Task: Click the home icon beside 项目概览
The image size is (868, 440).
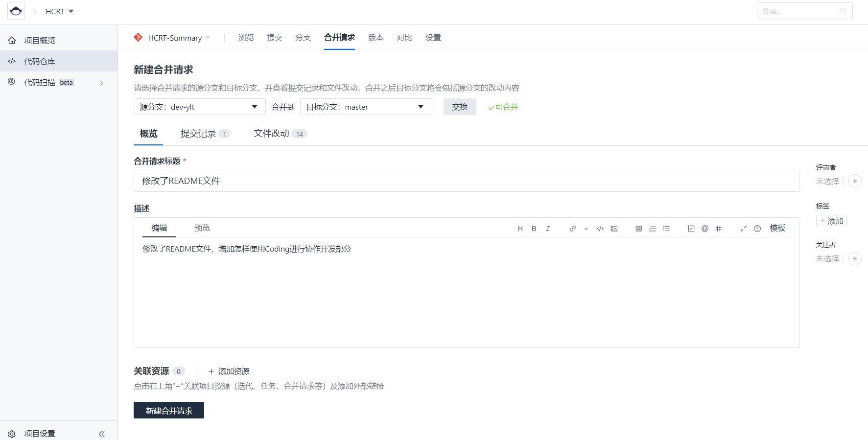Action: point(12,40)
